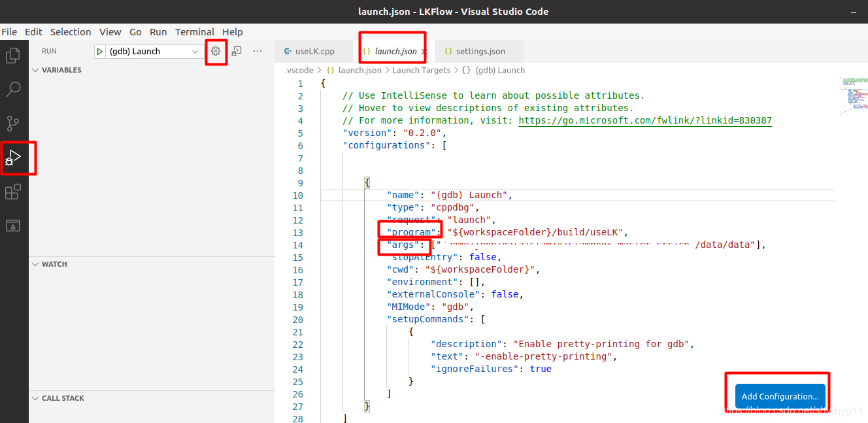The width and height of the screenshot is (868, 423).
Task: Open the debug configuration dropdown (gdb) Launch
Action: point(154,51)
